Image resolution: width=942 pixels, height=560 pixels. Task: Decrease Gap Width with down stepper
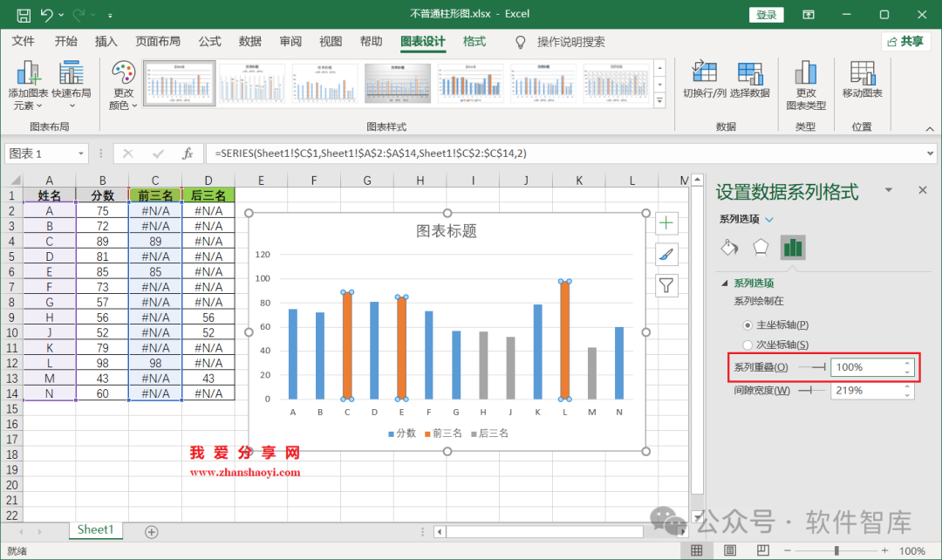907,395
